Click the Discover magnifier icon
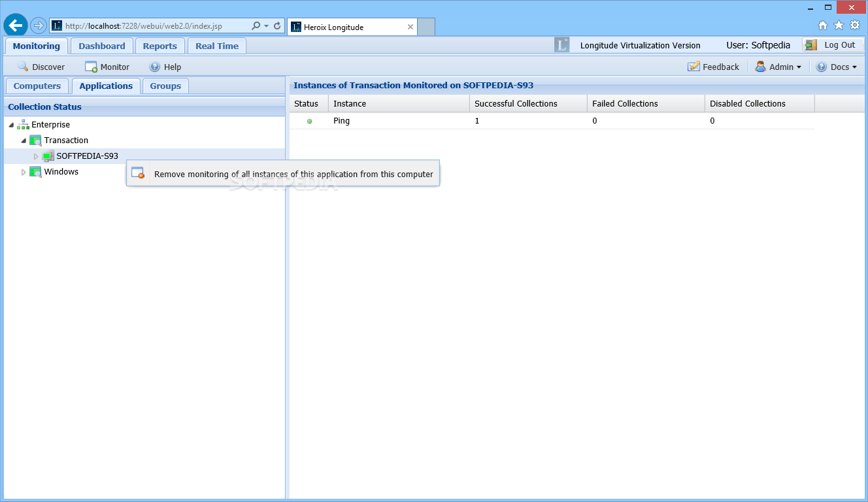The height and width of the screenshot is (502, 868). 23,67
